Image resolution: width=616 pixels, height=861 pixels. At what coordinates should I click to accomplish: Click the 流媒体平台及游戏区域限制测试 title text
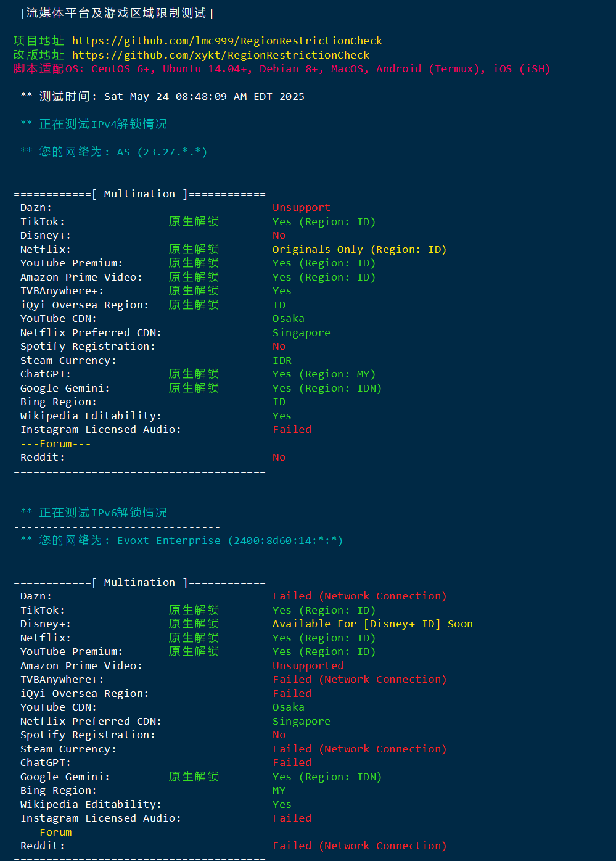(x=117, y=13)
